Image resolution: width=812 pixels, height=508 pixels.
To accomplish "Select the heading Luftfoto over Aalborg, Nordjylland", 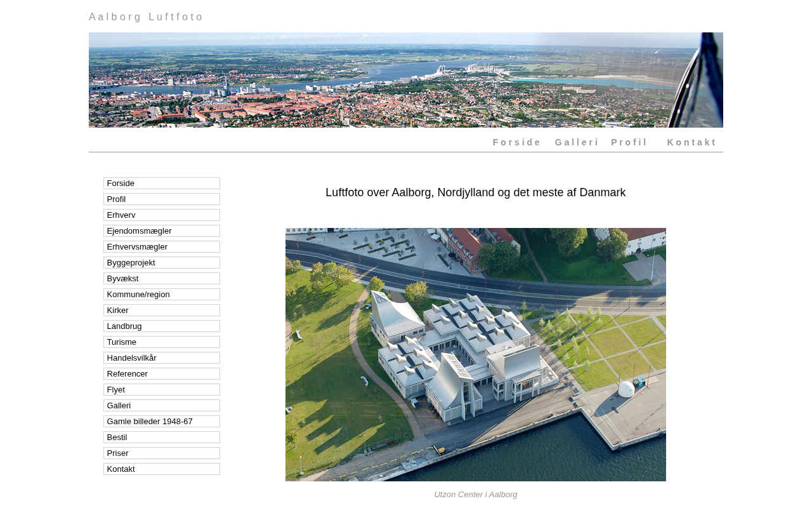I will point(476,192).
